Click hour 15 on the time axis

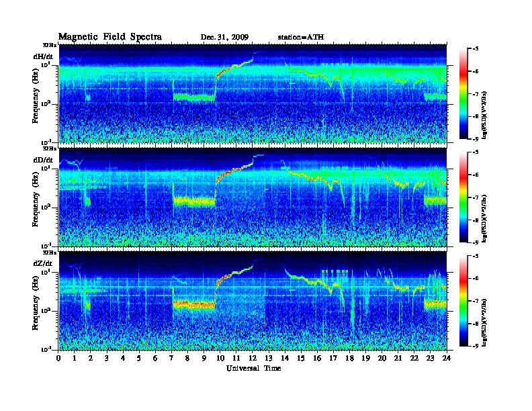pyautogui.click(x=301, y=358)
